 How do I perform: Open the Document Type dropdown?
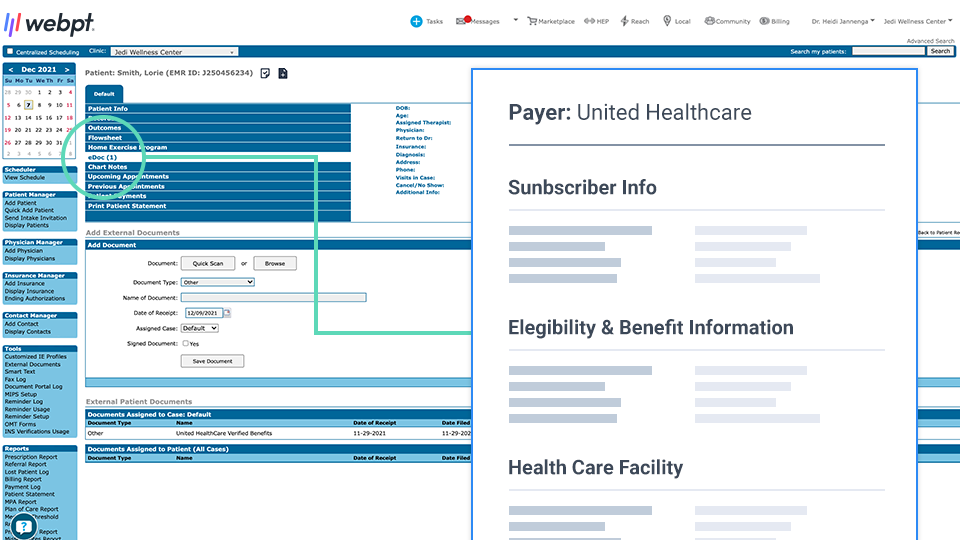click(x=217, y=283)
